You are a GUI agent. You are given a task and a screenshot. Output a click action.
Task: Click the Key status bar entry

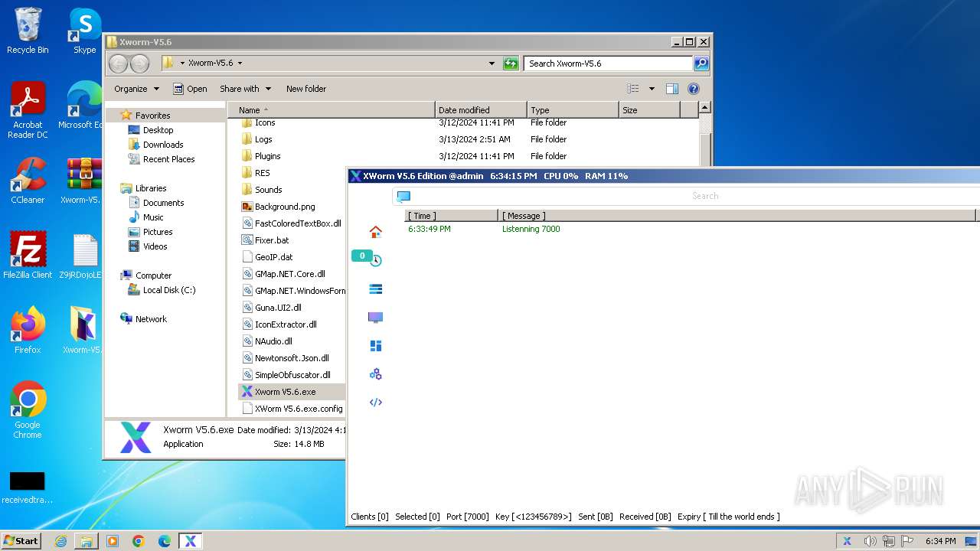coord(533,517)
